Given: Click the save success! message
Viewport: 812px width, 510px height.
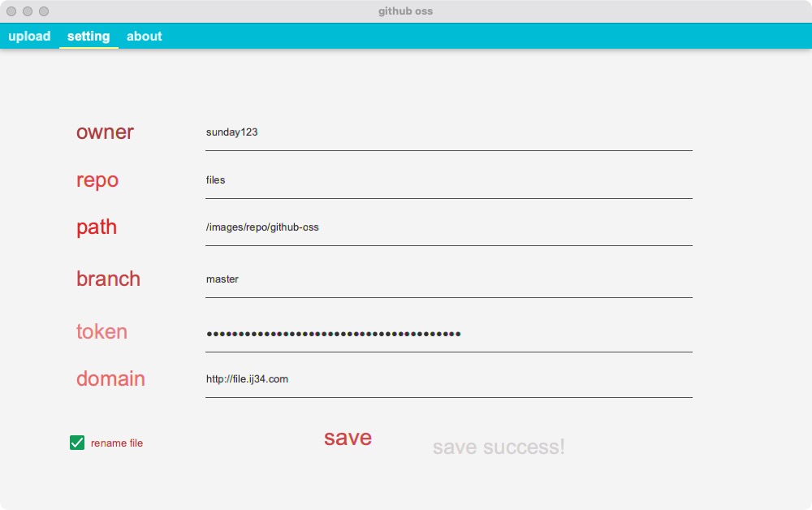Looking at the screenshot, I should pos(499,447).
